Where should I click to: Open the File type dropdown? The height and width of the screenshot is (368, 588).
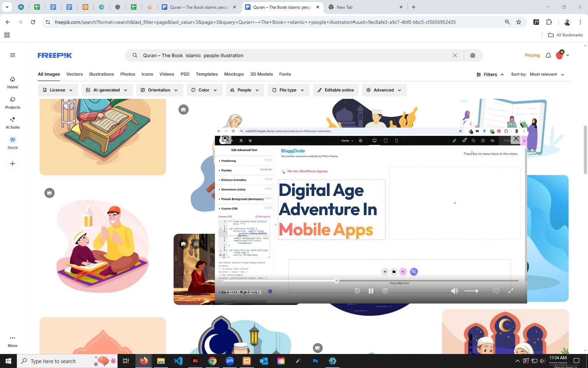tap(288, 90)
